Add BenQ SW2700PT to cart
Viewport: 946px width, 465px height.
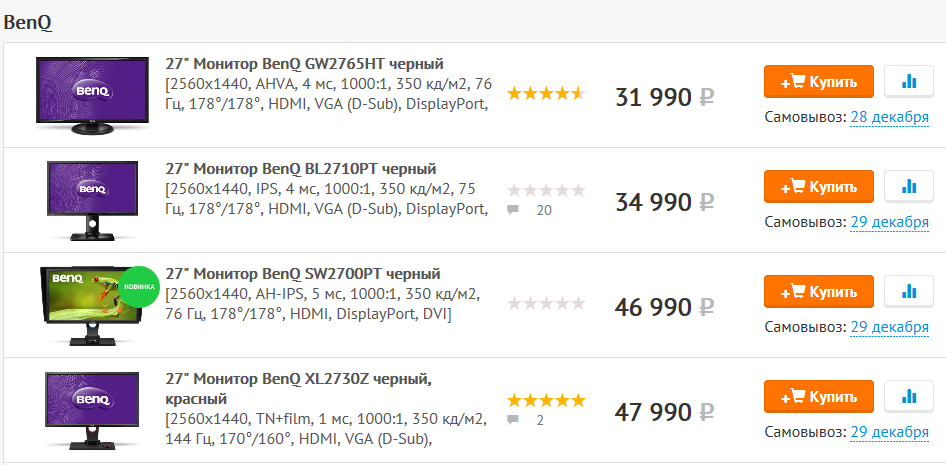818,291
